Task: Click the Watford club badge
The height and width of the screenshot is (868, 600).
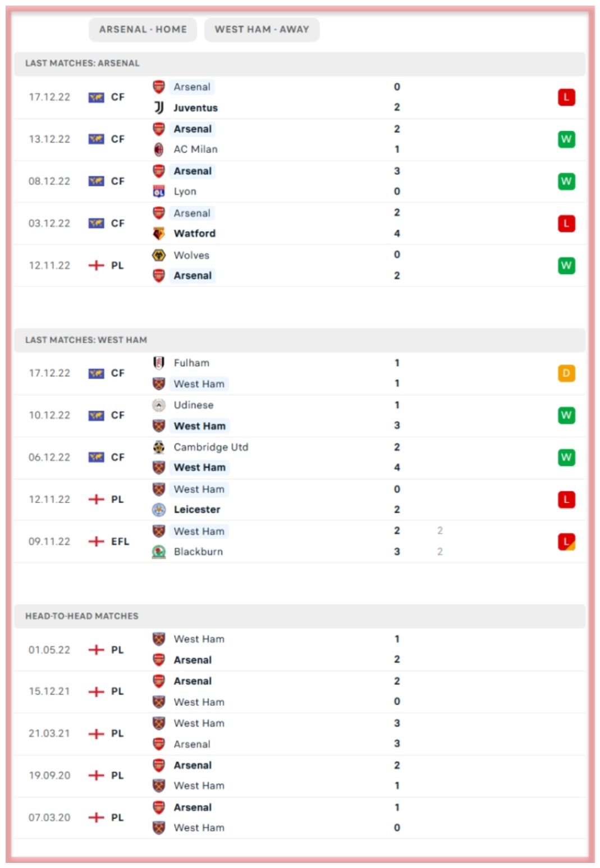Action: (159, 233)
